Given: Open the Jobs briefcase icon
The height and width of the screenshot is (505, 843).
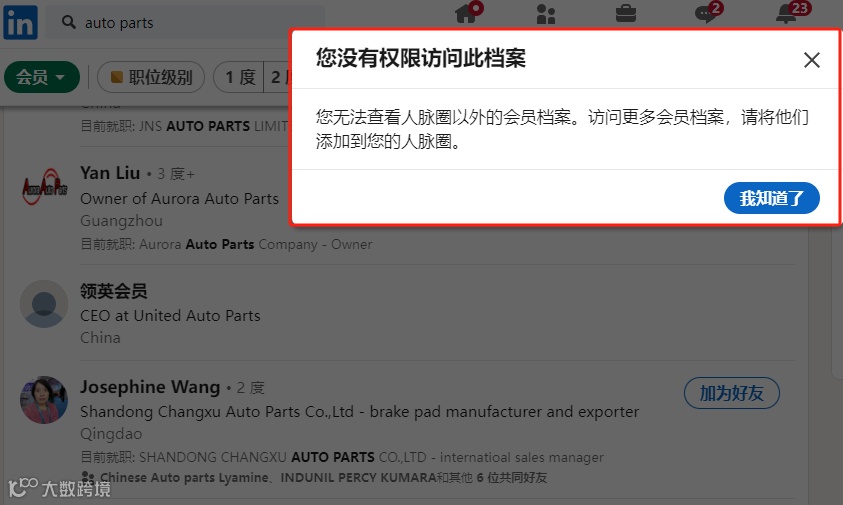Looking at the screenshot, I should pos(625,14).
